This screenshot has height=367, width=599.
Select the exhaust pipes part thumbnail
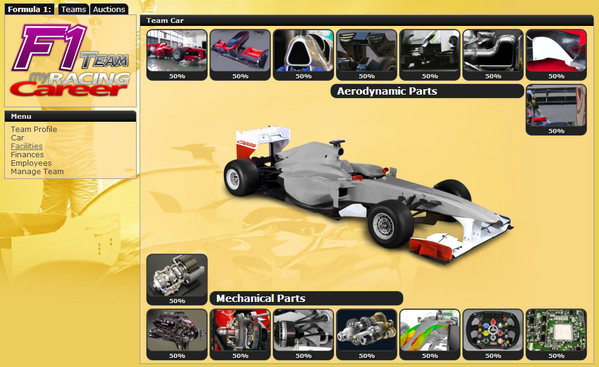(x=493, y=55)
